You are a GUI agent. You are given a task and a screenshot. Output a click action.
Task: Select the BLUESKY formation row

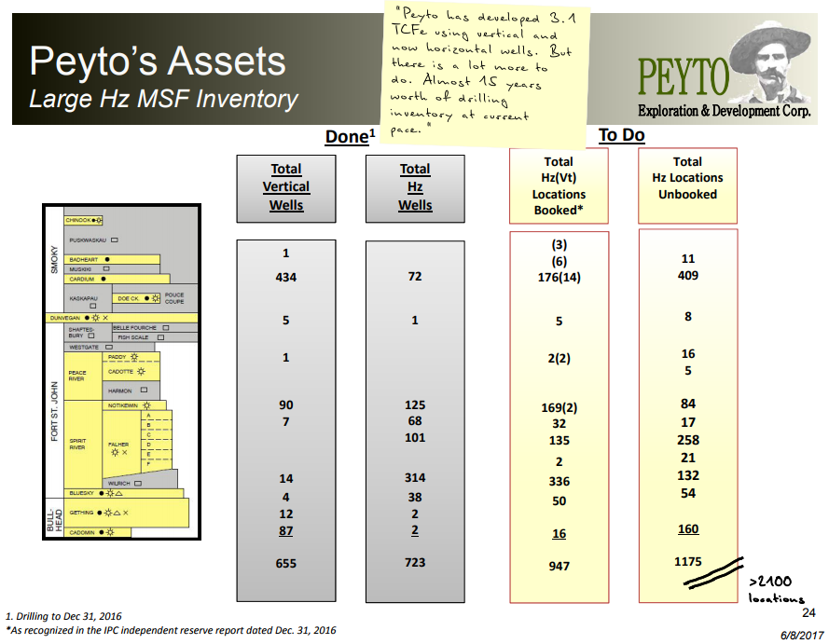124,493
